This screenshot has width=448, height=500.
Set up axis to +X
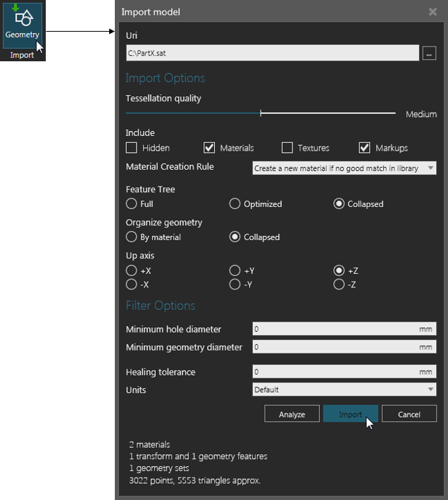[x=132, y=270]
